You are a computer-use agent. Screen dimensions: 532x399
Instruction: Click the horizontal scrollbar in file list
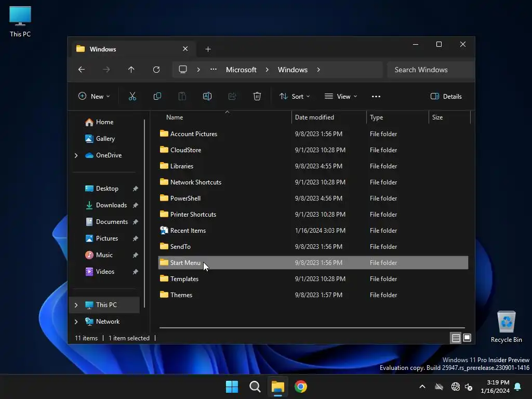point(312,328)
